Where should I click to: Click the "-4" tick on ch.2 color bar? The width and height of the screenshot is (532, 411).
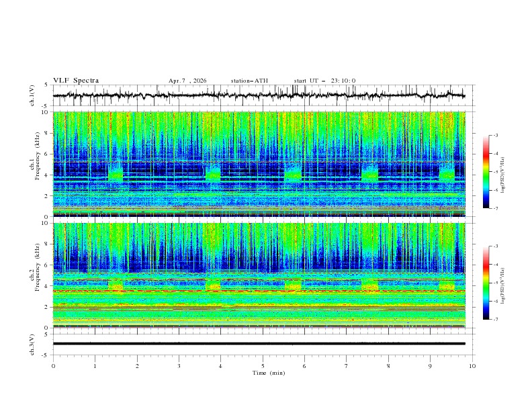(x=495, y=265)
